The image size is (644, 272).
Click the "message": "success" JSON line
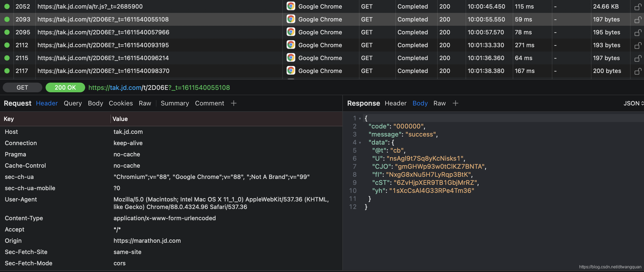click(x=403, y=134)
